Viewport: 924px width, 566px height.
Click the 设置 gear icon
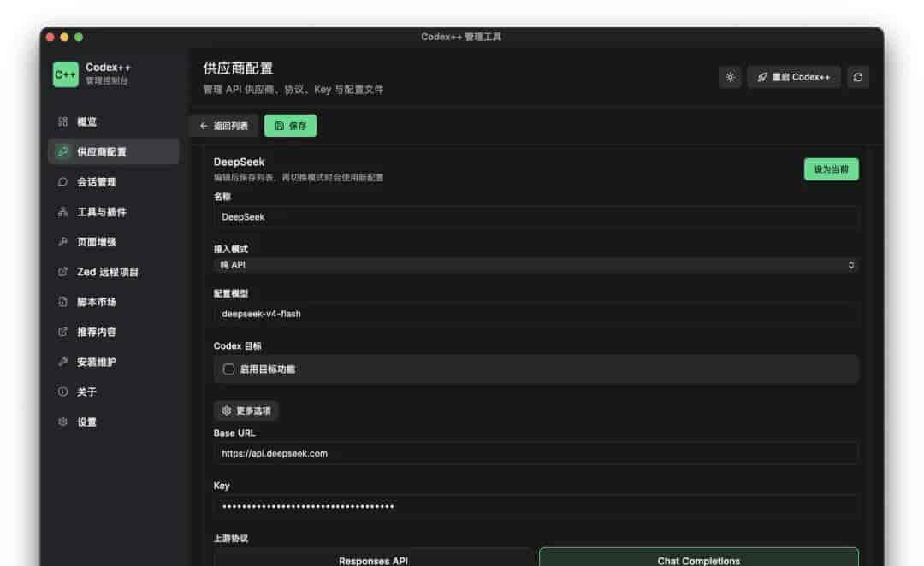click(63, 422)
